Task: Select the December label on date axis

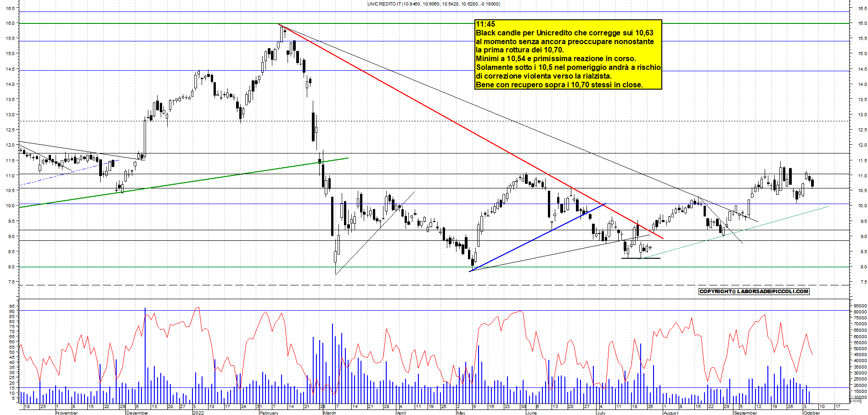Action: [x=137, y=413]
